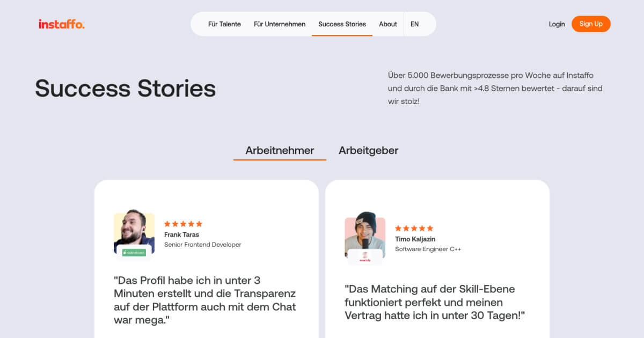Switch to the Arbeitgeber tab
Image resolution: width=644 pixels, height=338 pixels.
[x=368, y=150]
